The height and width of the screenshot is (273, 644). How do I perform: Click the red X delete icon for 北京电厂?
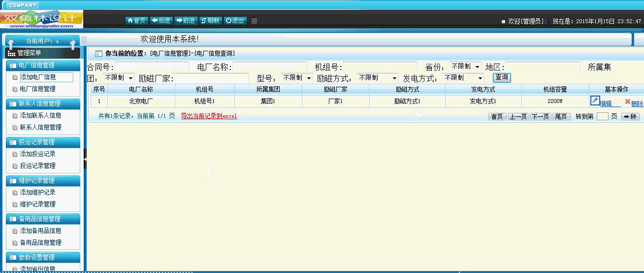(627, 102)
